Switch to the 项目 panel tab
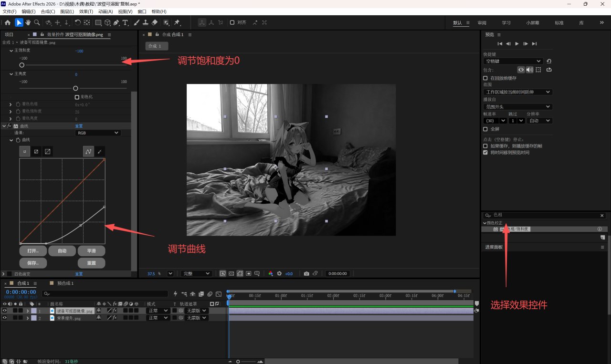This screenshot has width=611, height=364. (9, 35)
